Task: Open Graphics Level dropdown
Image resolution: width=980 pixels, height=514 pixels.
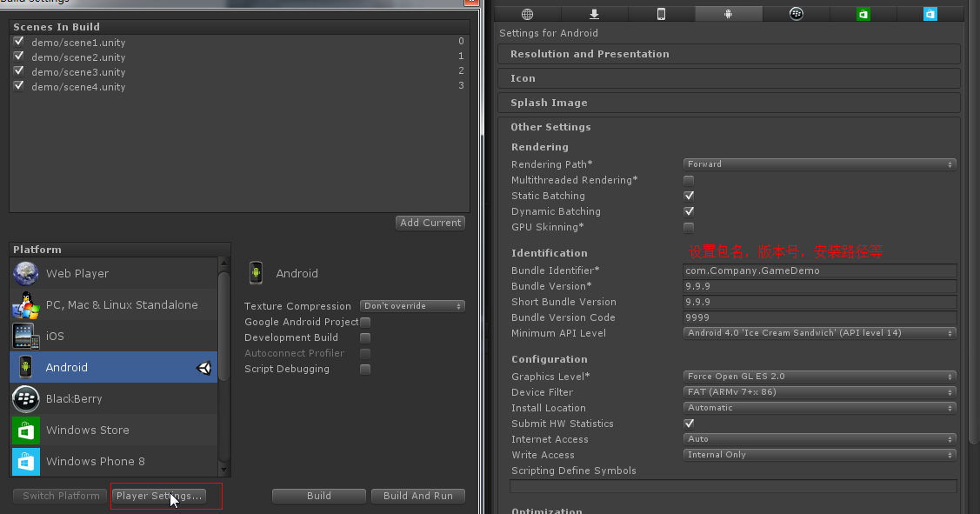Action: point(819,377)
